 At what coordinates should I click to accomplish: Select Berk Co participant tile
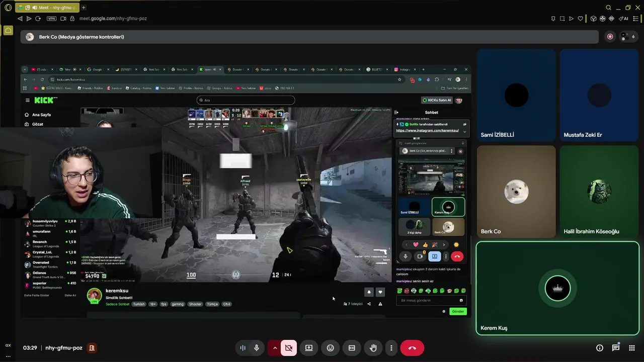click(516, 192)
